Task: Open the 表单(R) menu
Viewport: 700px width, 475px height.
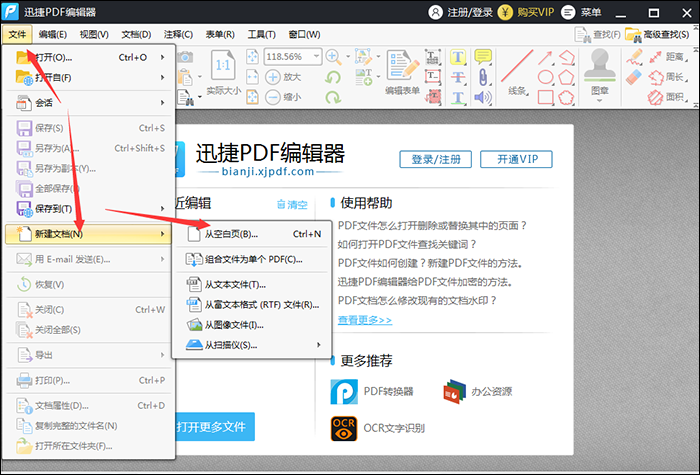Action: point(220,34)
